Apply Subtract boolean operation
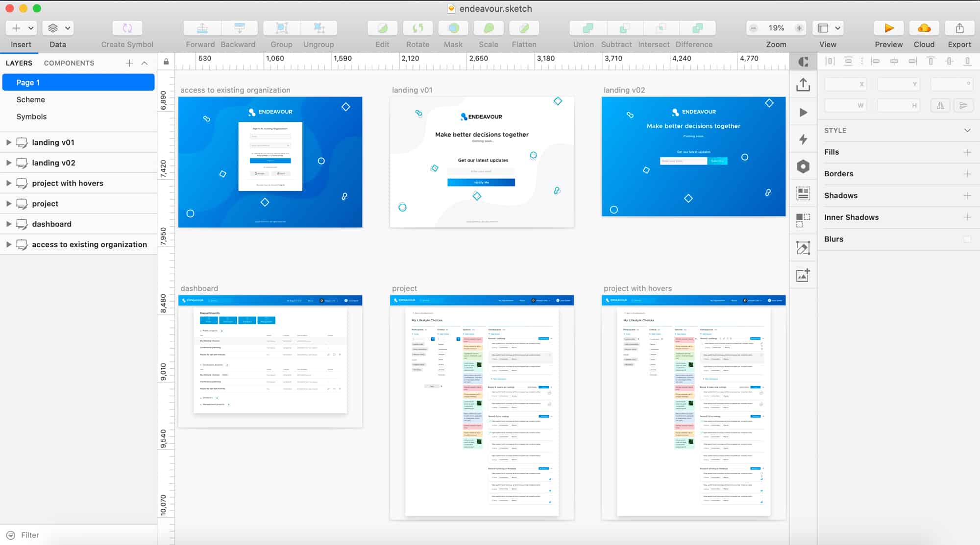 [625, 28]
